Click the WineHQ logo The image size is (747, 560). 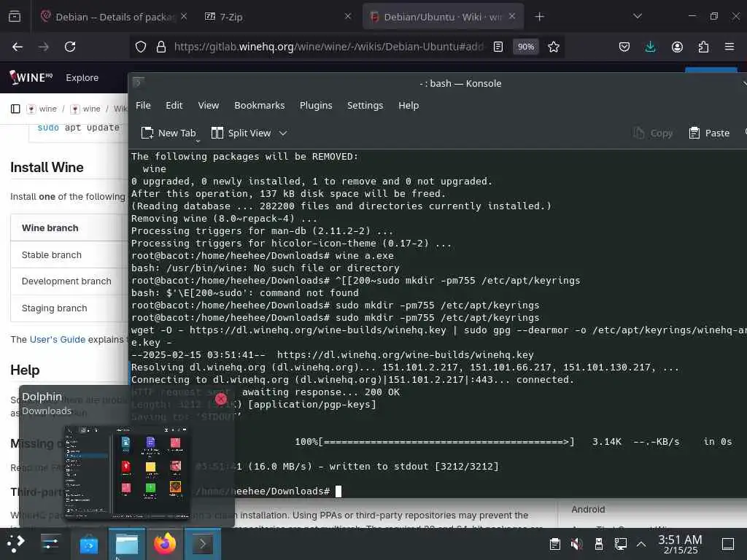pyautogui.click(x=31, y=77)
